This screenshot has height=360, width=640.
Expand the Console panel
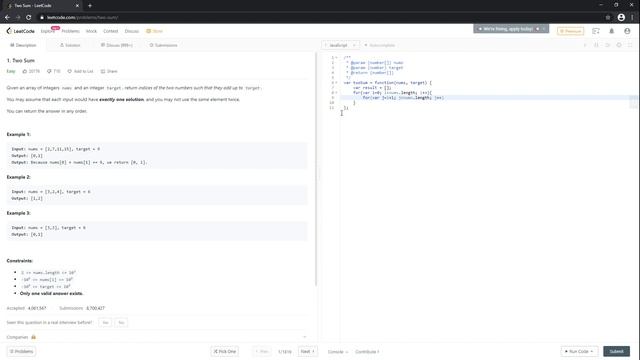click(338, 352)
